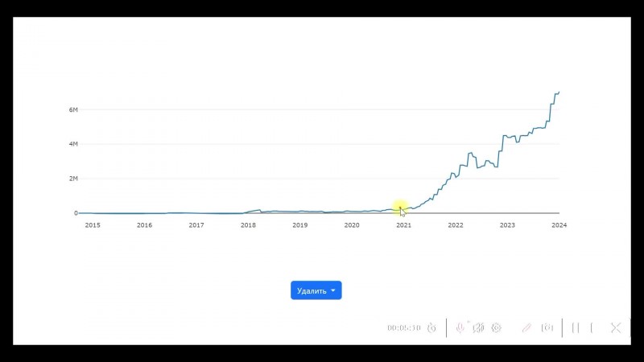Click the 2018 label on the x-axis
Viewport: 644px width, 362px height.
[x=248, y=225]
